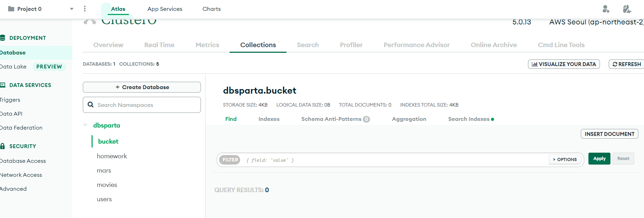Image resolution: width=644 pixels, height=218 pixels.
Task: Open the Cmd Line Tools tab
Action: point(561,45)
